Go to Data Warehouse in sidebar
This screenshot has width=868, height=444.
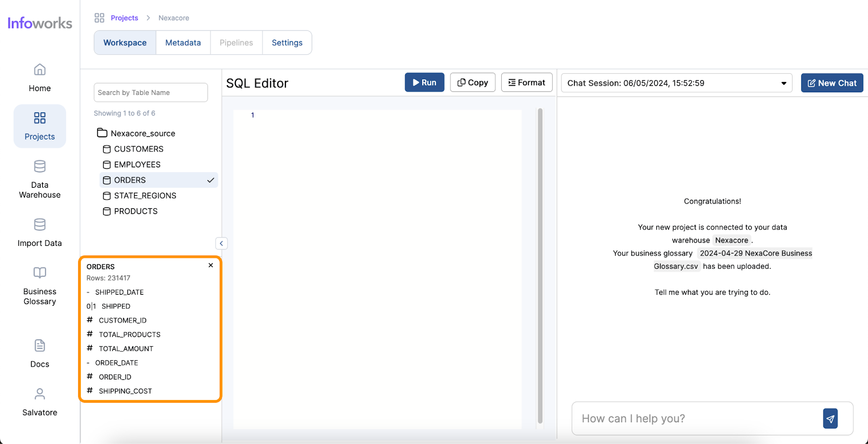pos(40,180)
